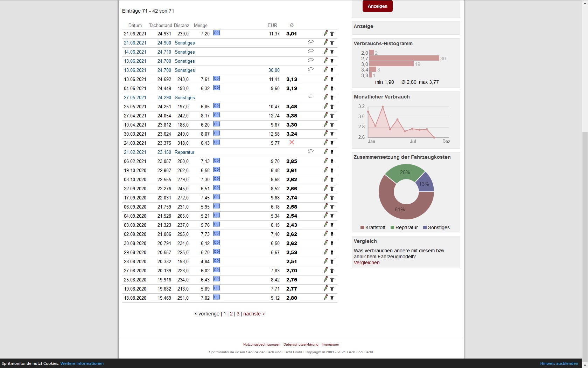Click edit pencil for 21.06.2021 fueling at 24.931
The height and width of the screenshot is (368, 588).
(326, 33)
